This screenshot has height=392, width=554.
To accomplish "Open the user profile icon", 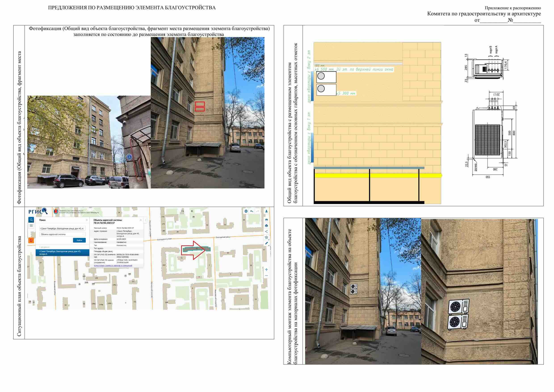I will (x=266, y=211).
